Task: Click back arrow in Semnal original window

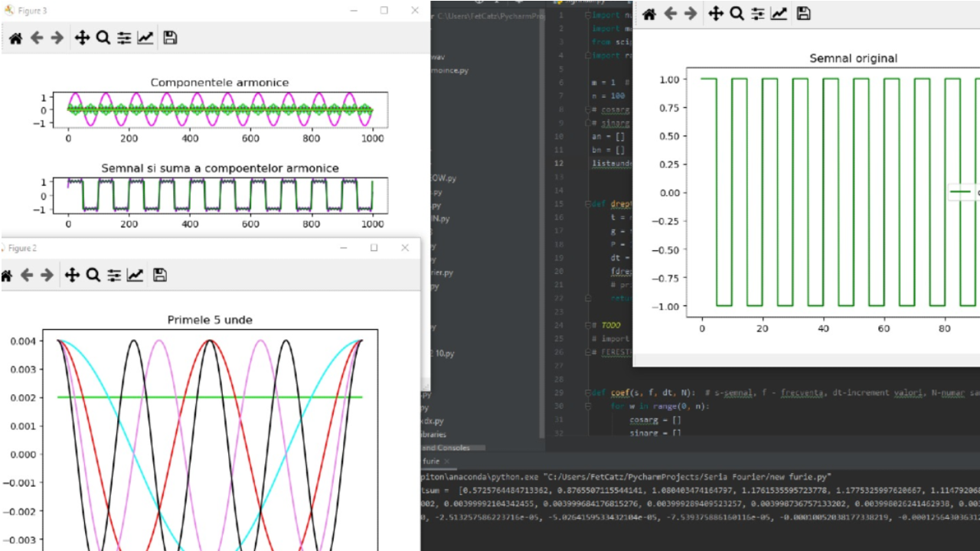Action: click(x=670, y=13)
